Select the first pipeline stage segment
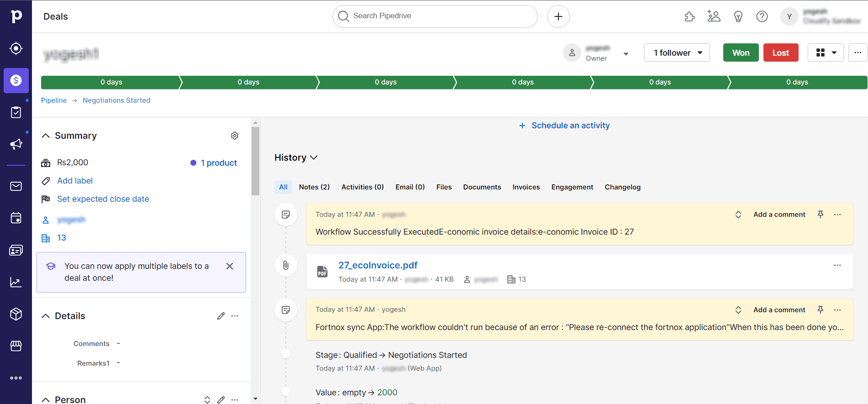 coord(111,82)
